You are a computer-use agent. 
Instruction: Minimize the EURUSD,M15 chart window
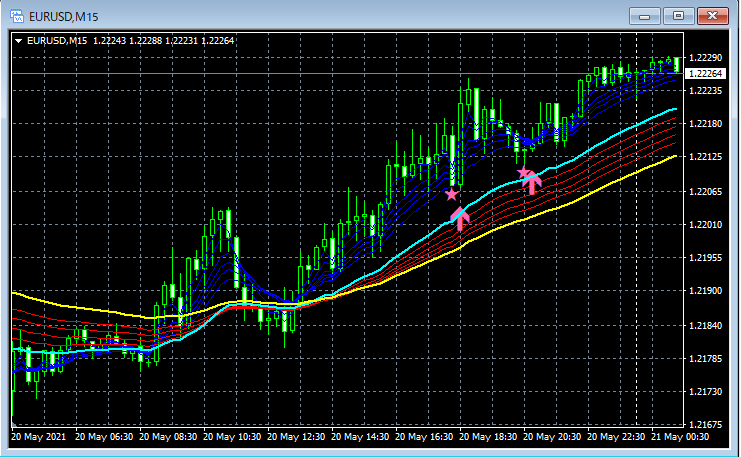click(644, 16)
